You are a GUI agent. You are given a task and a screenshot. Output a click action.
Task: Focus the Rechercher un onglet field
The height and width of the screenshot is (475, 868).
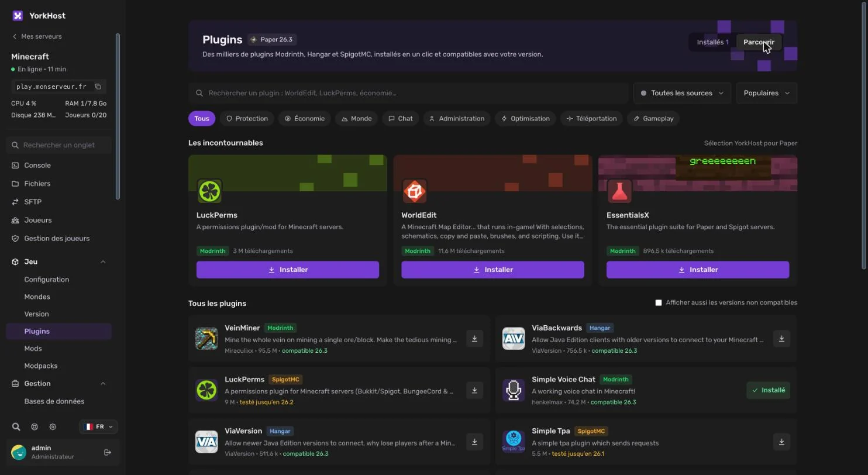tap(58, 145)
